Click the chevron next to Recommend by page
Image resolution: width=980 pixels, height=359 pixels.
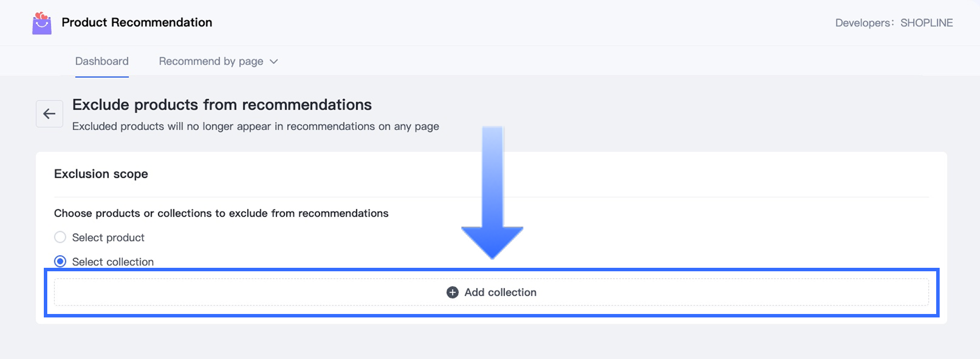[x=274, y=62]
